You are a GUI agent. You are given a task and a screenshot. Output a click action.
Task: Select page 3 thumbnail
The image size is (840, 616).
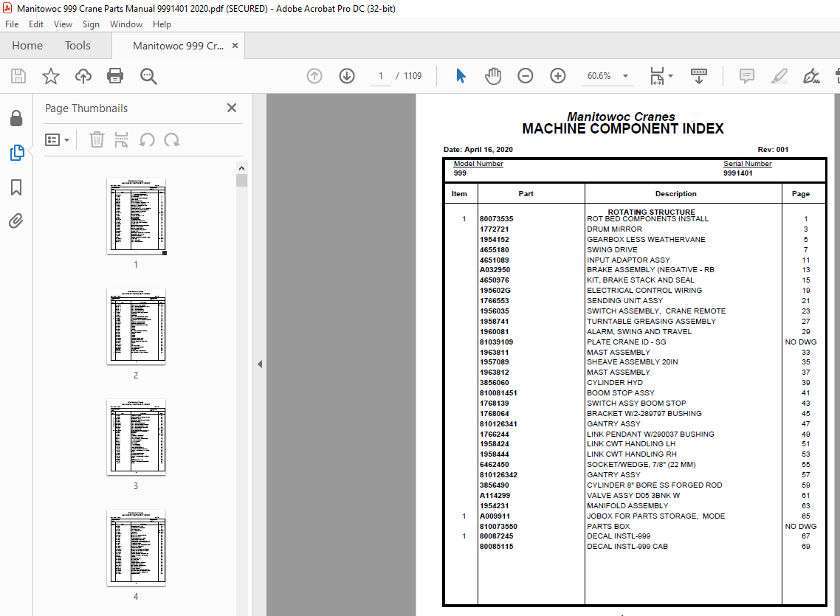pyautogui.click(x=136, y=437)
